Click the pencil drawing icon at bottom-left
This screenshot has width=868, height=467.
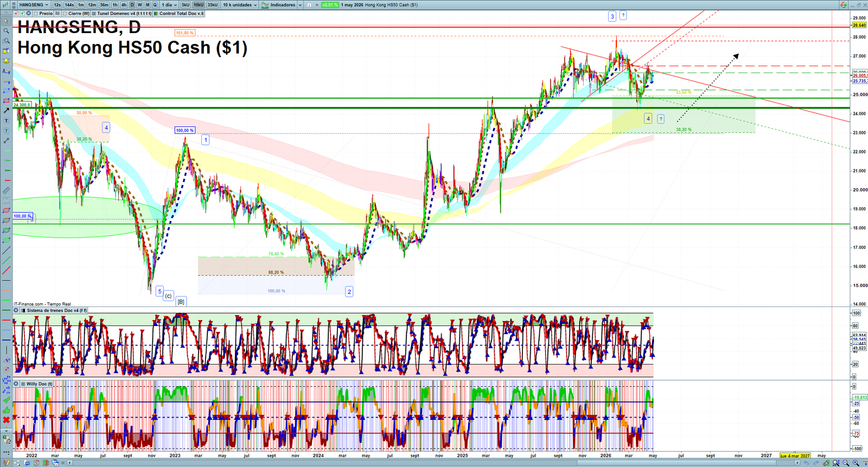click(7, 462)
